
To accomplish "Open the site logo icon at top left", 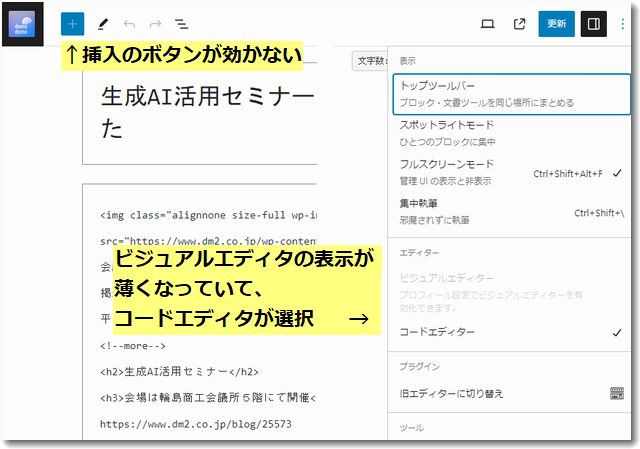I will (22, 24).
